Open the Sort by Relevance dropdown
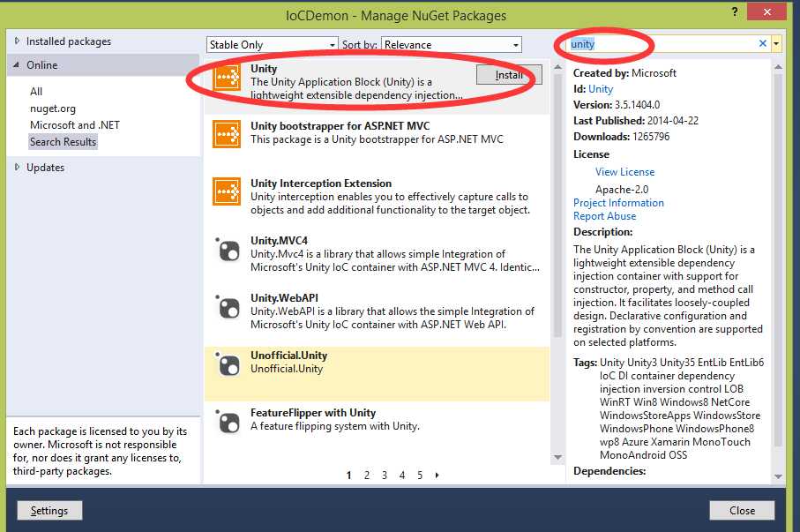 (x=452, y=45)
